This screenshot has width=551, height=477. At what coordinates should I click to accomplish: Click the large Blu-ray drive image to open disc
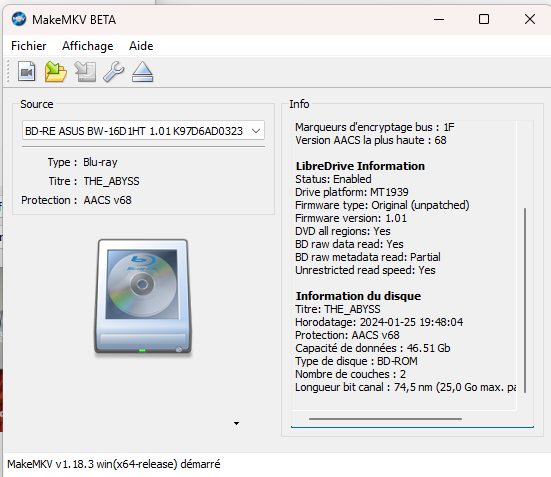click(x=143, y=297)
